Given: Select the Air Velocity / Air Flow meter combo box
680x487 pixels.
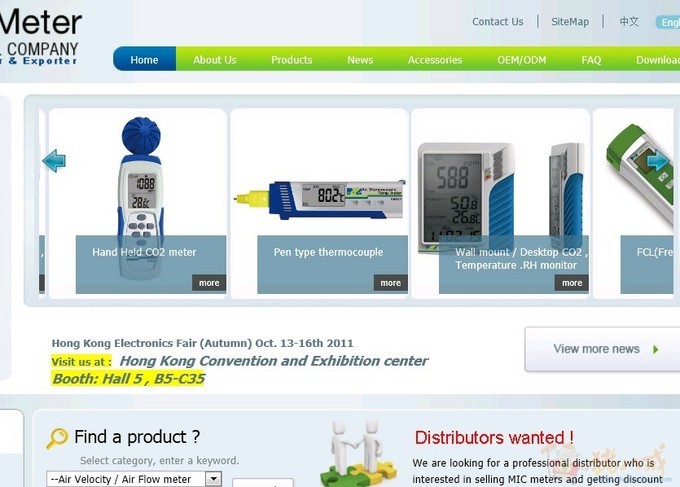Looking at the screenshot, I should click(134, 479).
